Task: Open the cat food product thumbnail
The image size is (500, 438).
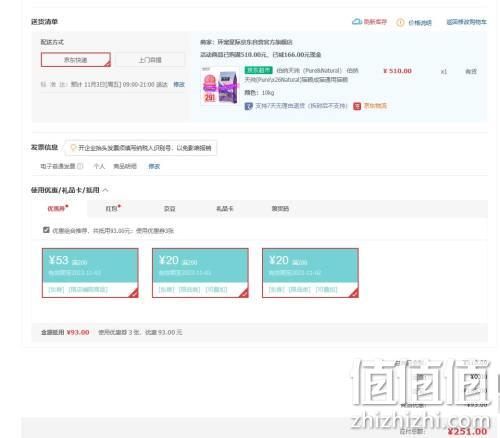Action: click(x=220, y=85)
